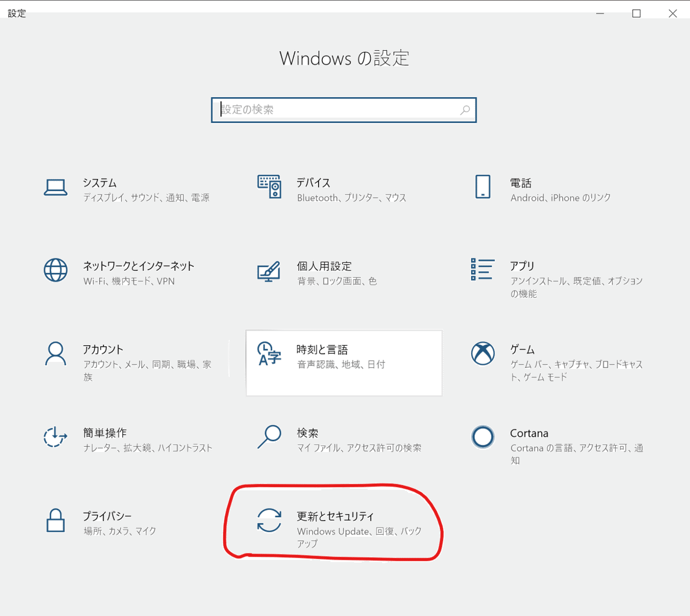The image size is (690, 616).
Task: Click 'Wi-Fi、機内モード、VPN' description
Action: click(129, 281)
